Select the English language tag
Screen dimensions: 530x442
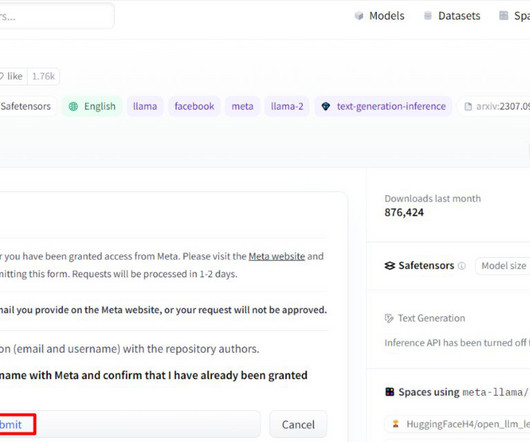pos(92,106)
